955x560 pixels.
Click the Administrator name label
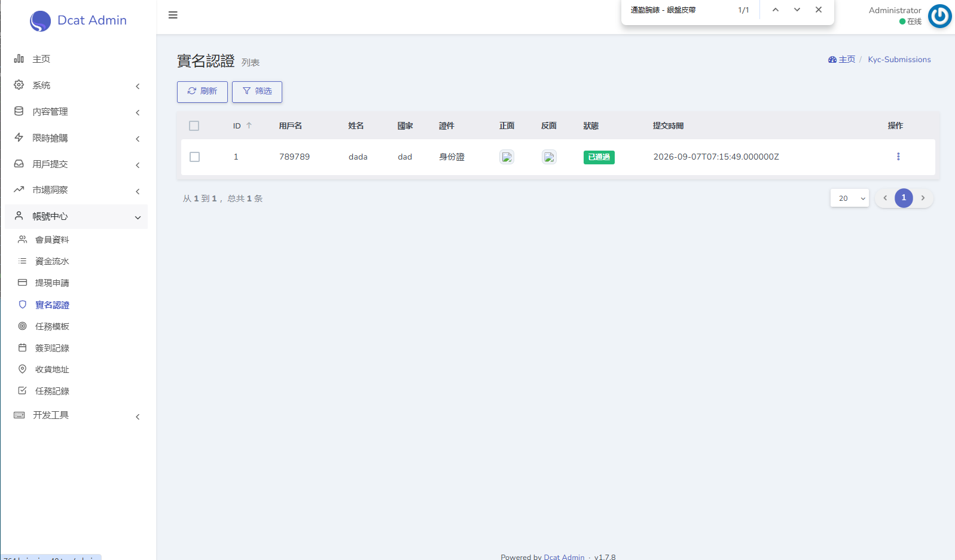pyautogui.click(x=895, y=10)
